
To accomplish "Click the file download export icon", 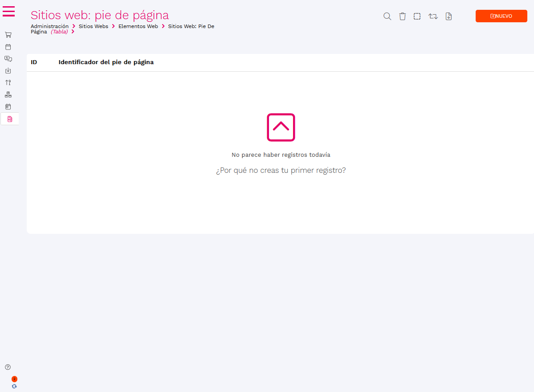I will pyautogui.click(x=448, y=16).
